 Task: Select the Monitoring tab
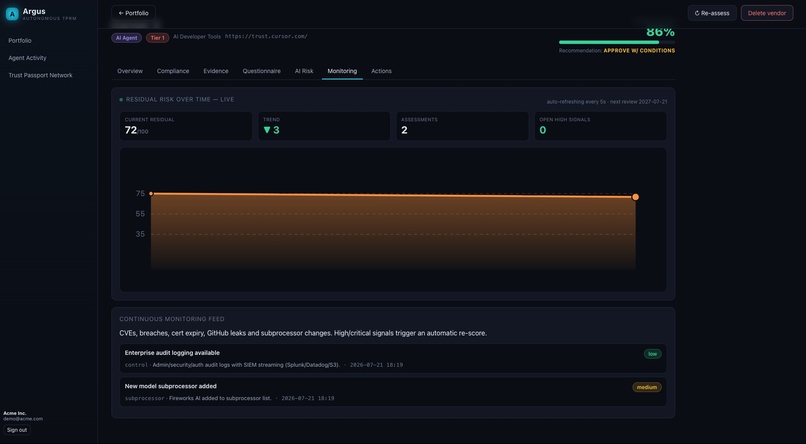pyautogui.click(x=342, y=71)
